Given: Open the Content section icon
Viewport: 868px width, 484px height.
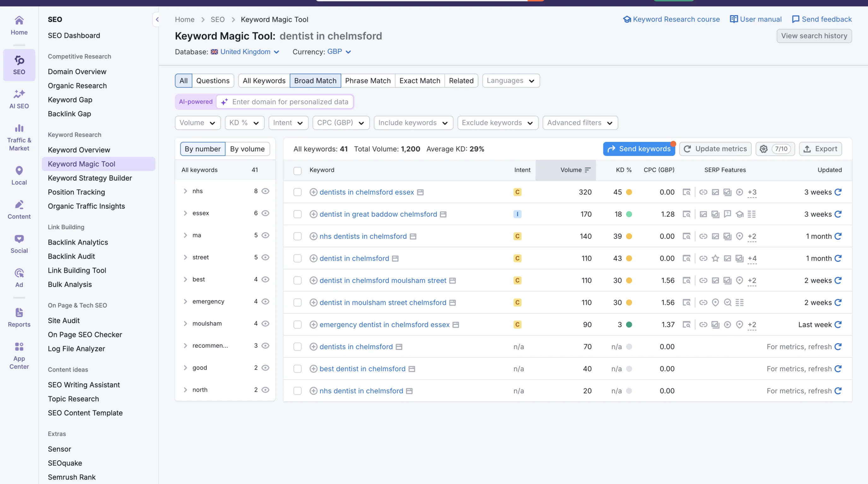Looking at the screenshot, I should 19,210.
